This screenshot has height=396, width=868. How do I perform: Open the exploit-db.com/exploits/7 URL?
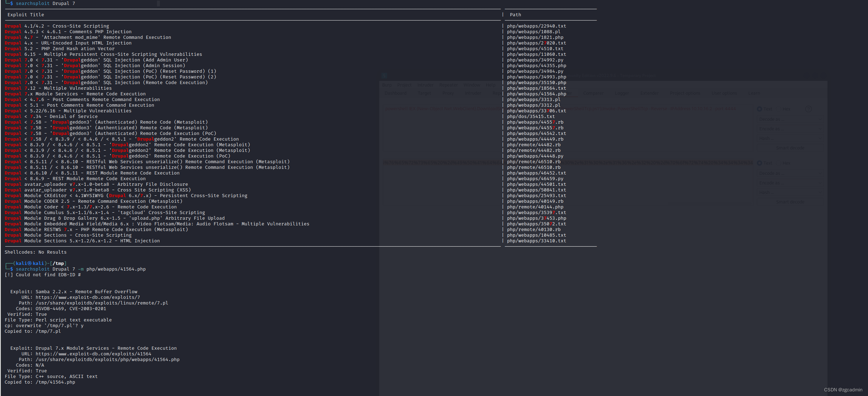88,297
